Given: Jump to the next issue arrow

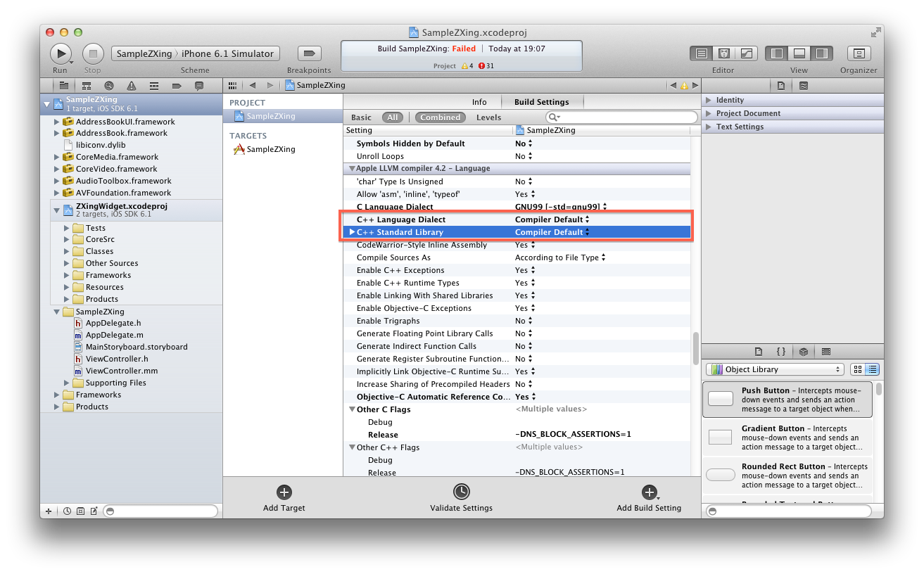Looking at the screenshot, I should [x=694, y=85].
